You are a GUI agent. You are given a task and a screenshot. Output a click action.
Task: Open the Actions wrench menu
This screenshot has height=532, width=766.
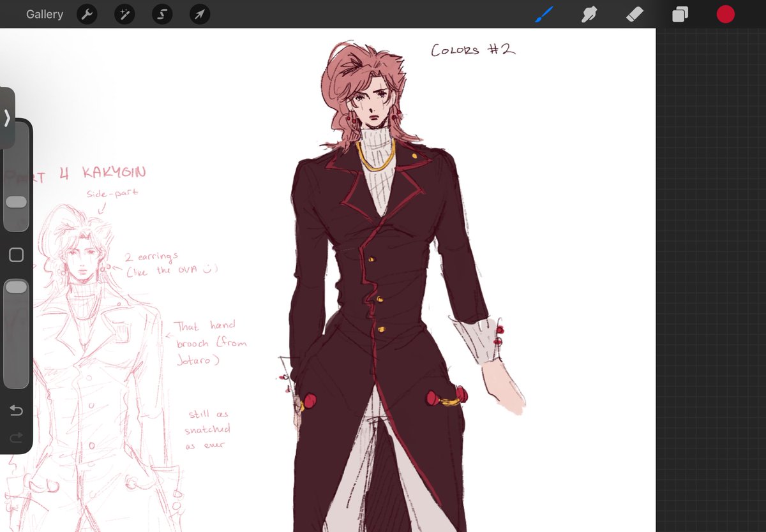tap(87, 14)
